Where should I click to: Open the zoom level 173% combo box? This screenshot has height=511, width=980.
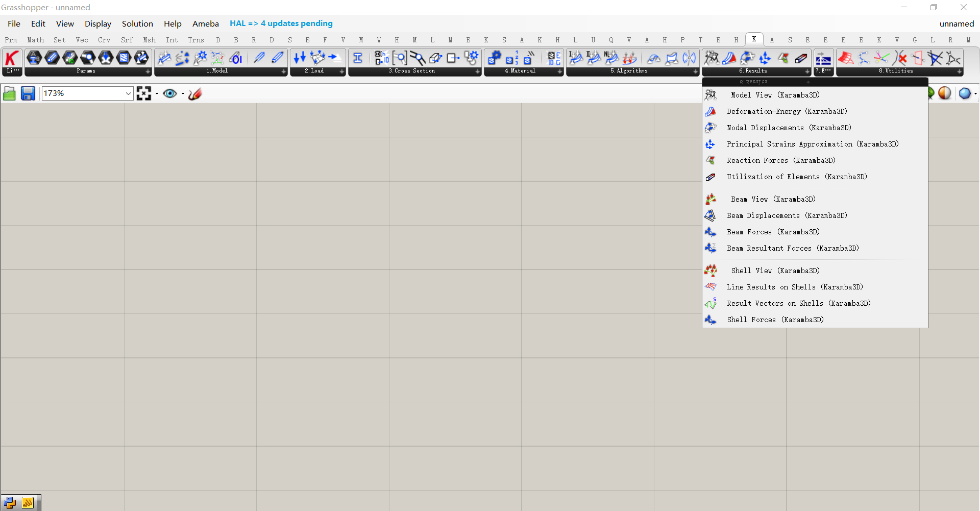pyautogui.click(x=87, y=93)
